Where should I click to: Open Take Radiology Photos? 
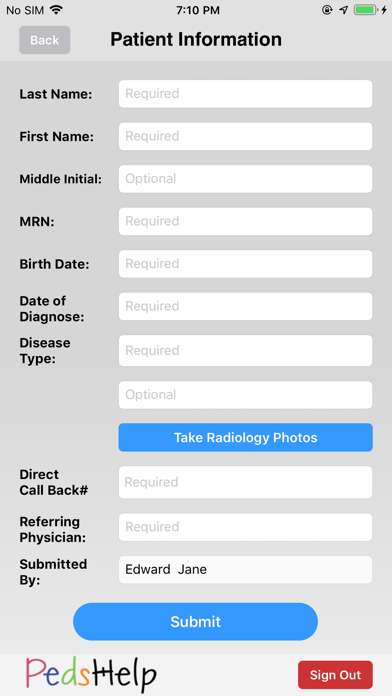tap(245, 437)
